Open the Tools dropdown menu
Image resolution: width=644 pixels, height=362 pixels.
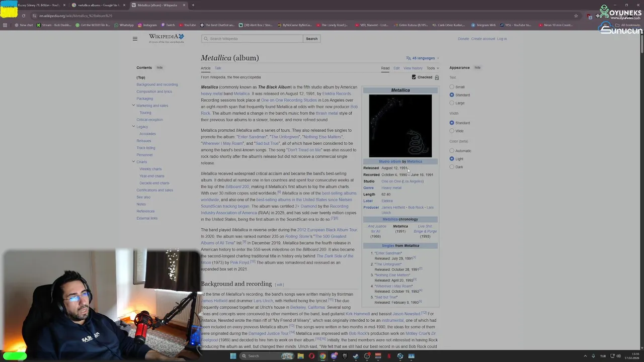coord(433,68)
